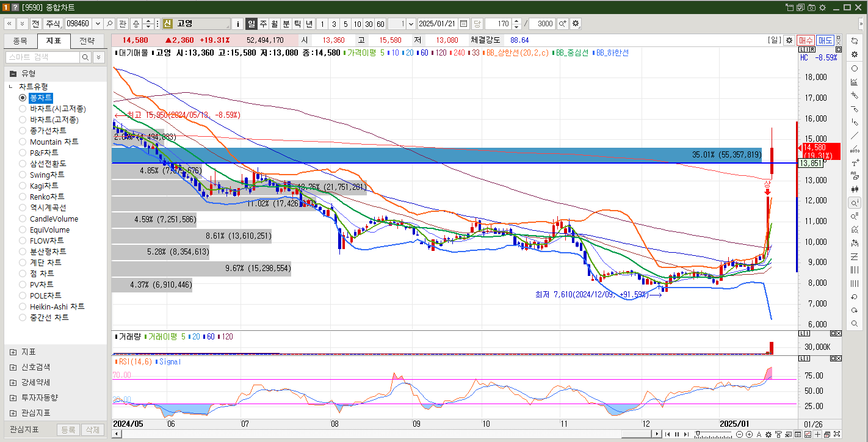Select the P&F차트 radio option
The image size is (868, 442).
pyautogui.click(x=23, y=153)
